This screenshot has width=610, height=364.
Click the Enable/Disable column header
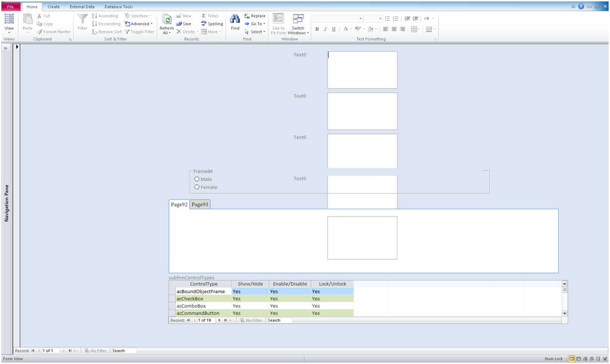tap(290, 284)
